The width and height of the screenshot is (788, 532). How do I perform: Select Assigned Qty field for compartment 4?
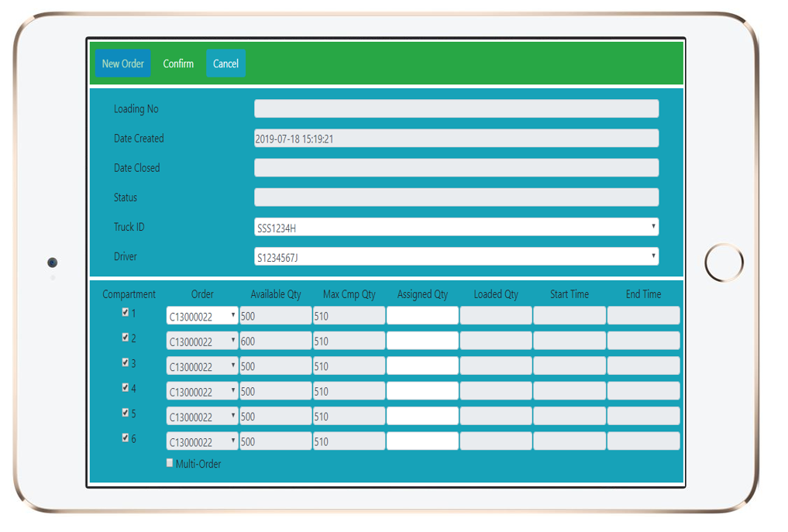point(422,391)
